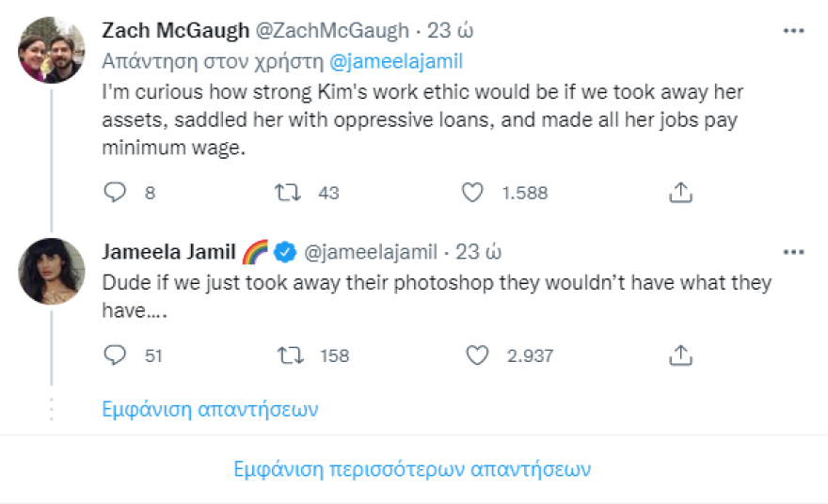Share Jameela Jamil's photoshop tweet

pos(680,355)
